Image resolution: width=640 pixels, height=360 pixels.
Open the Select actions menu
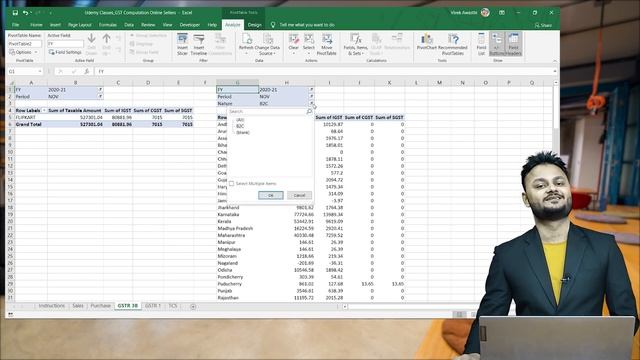(309, 44)
